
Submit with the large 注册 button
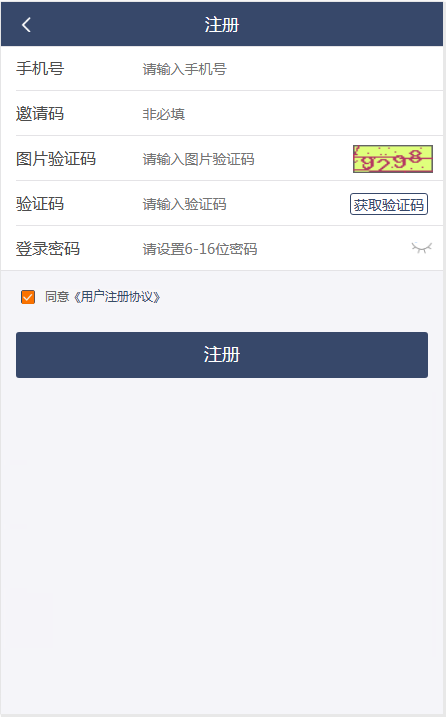222,355
